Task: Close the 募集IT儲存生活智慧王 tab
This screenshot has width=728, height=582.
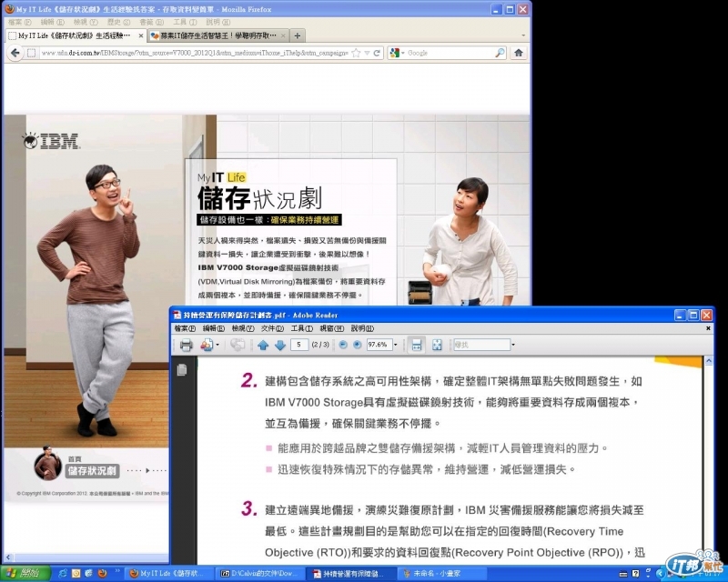Action: [x=282, y=35]
